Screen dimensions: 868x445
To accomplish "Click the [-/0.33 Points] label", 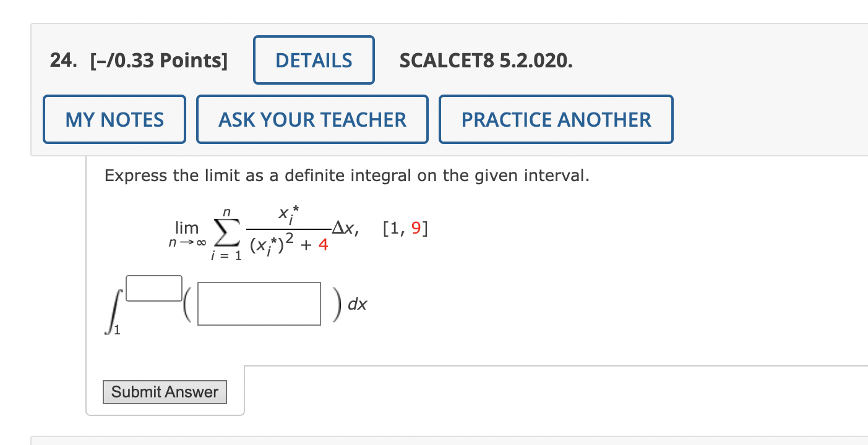I will 158,61.
